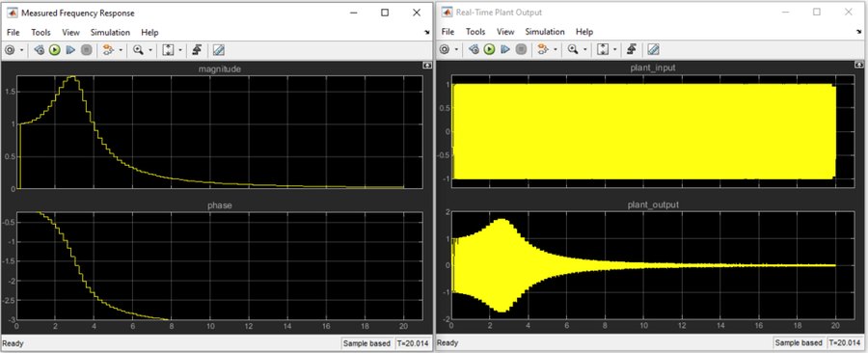Expand signal highlight dropdown arrow in Measured Frequency Response
This screenshot has height=353, width=868.
coord(121,50)
